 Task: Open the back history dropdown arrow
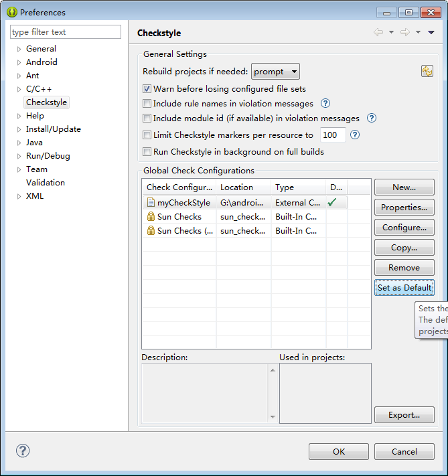[x=392, y=32]
